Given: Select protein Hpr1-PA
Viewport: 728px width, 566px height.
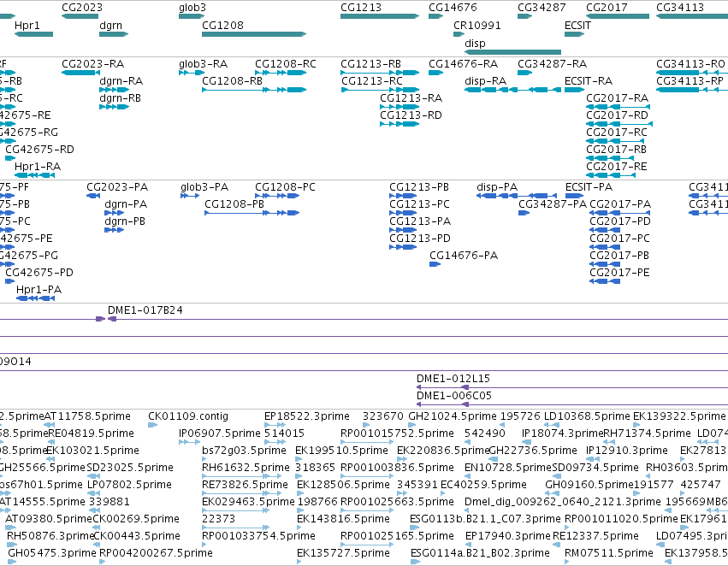Looking at the screenshot, I should tap(35, 298).
